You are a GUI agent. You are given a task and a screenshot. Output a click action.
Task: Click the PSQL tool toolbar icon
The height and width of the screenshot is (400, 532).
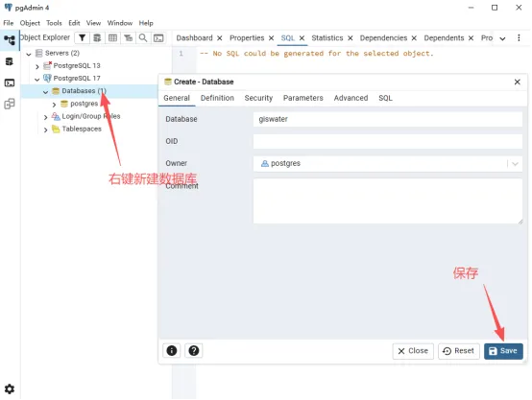(x=158, y=38)
